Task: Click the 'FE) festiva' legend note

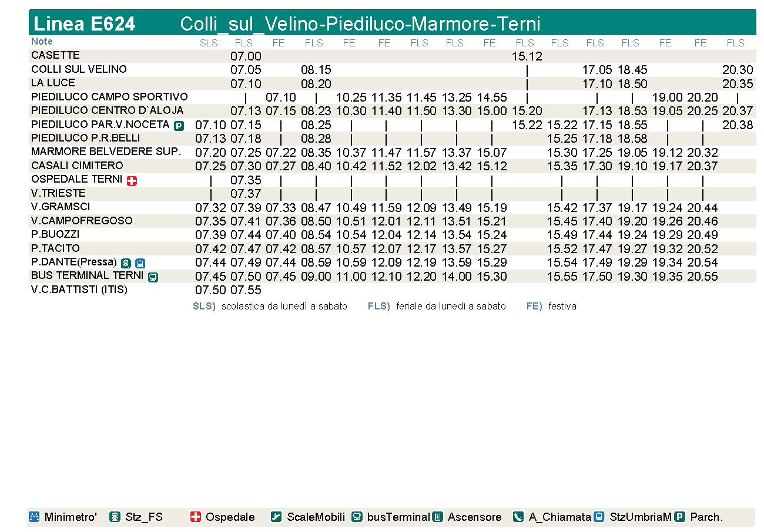Action: [x=551, y=306]
